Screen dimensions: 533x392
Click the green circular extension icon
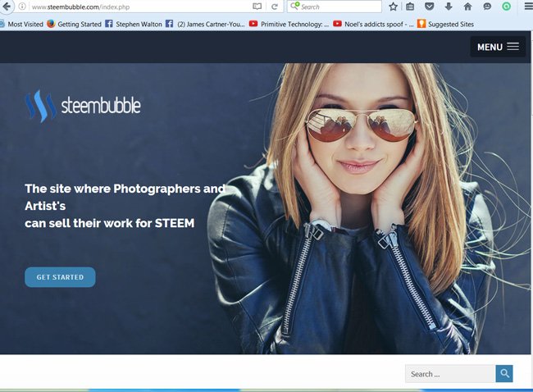pyautogui.click(x=506, y=6)
